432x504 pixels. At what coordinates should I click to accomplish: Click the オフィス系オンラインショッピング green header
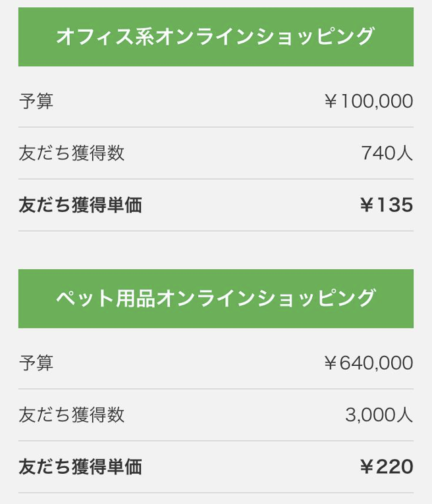click(215, 37)
